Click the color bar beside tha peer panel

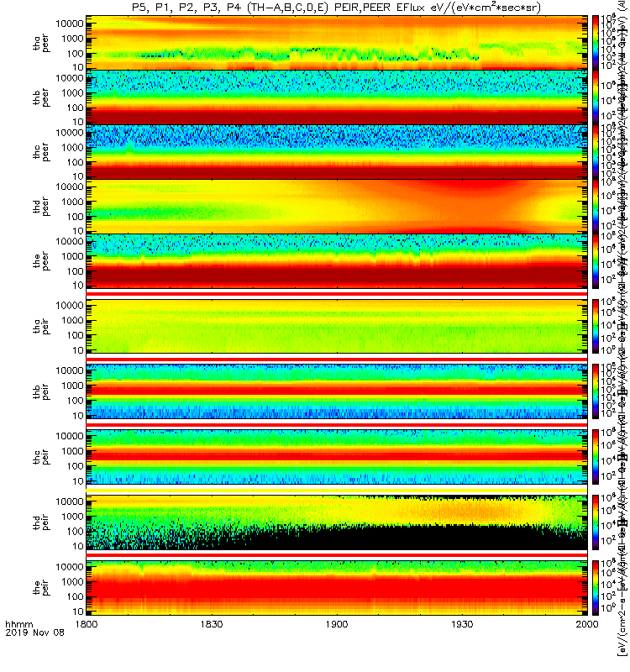click(x=596, y=43)
